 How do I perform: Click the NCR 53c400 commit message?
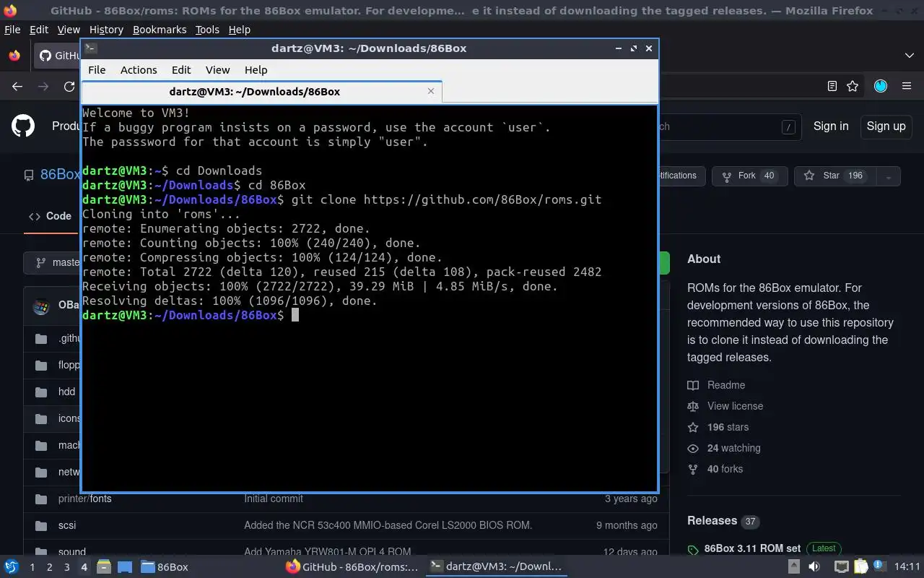click(388, 525)
